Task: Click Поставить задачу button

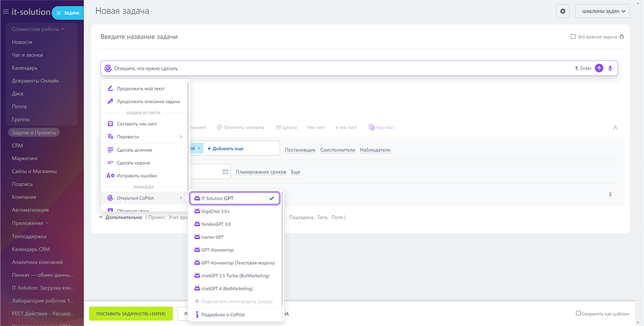Action: pyautogui.click(x=131, y=313)
